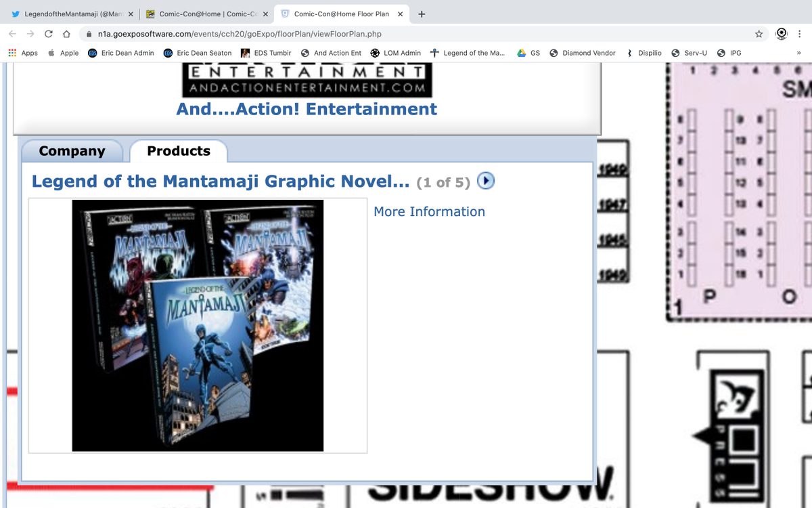Open Eric Dean Seaton bookmark
This screenshot has height=508, width=812.
pos(198,53)
